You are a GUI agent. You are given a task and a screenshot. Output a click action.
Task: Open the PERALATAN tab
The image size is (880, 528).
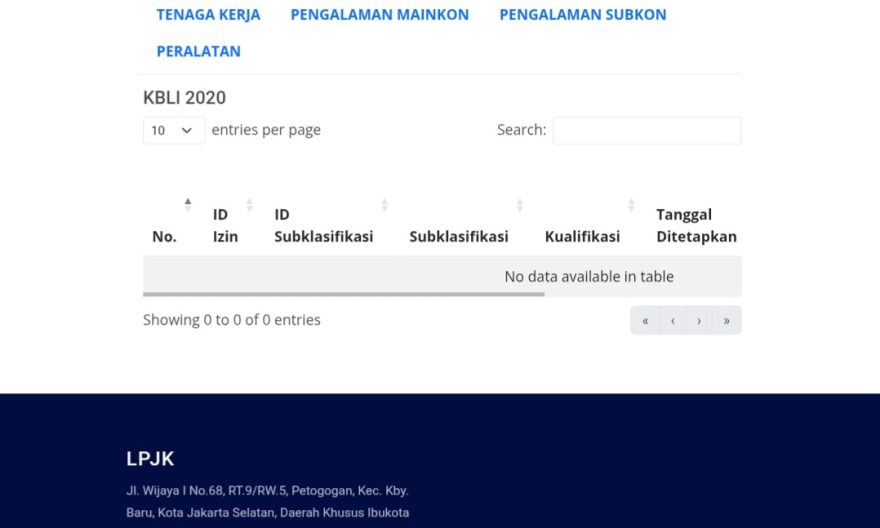(198, 51)
